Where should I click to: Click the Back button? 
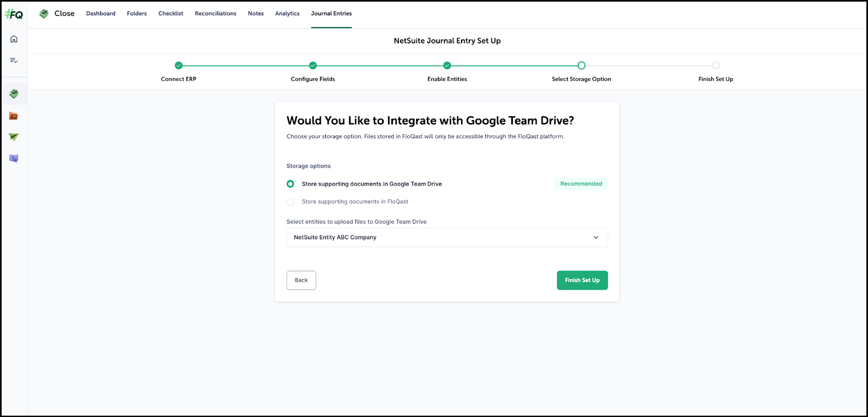[x=301, y=280]
